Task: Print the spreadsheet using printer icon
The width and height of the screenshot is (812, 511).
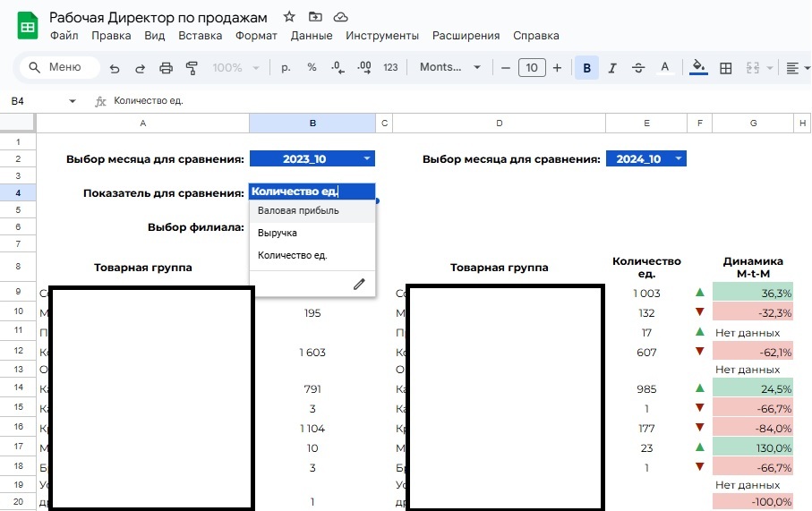Action: 166,68
